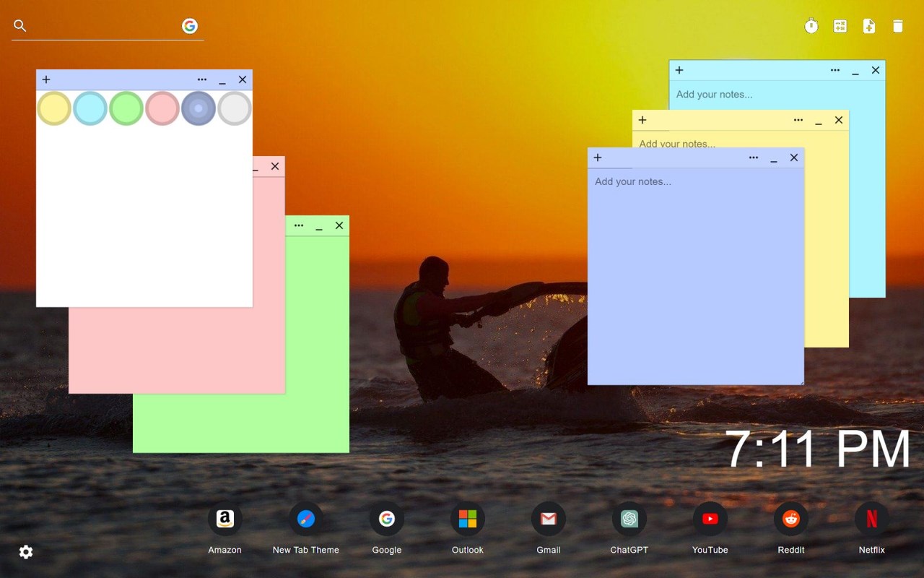Open the yellow note's three-dot menu
This screenshot has width=924, height=578.
798,120
